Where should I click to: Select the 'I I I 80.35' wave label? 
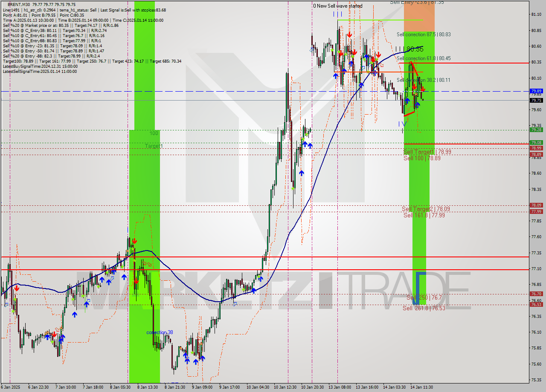(x=409, y=49)
